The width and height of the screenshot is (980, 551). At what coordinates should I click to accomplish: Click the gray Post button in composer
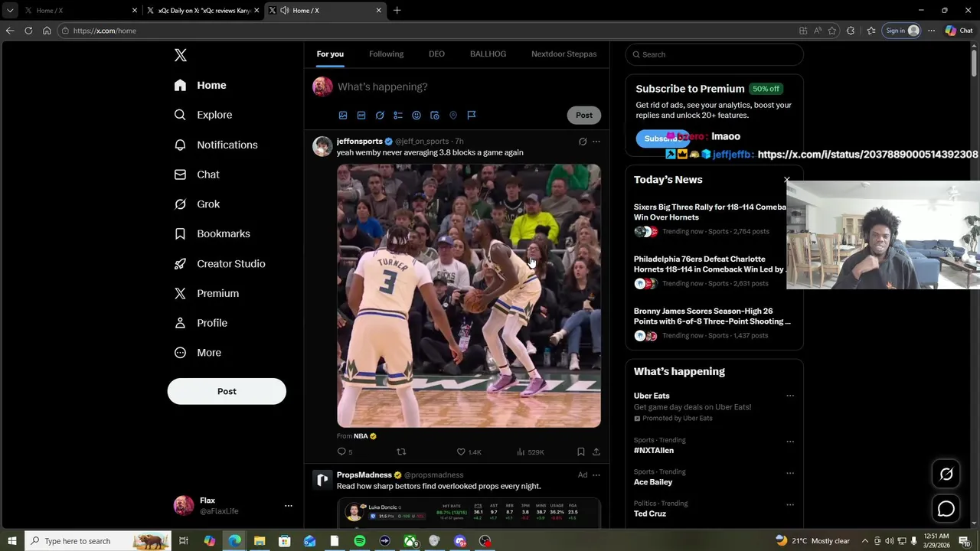point(584,116)
